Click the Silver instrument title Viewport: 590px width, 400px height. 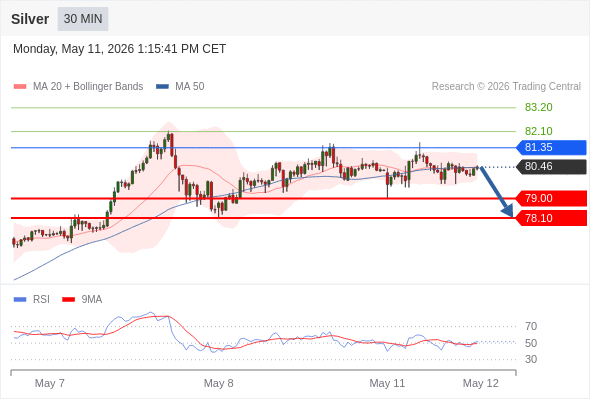(x=30, y=19)
